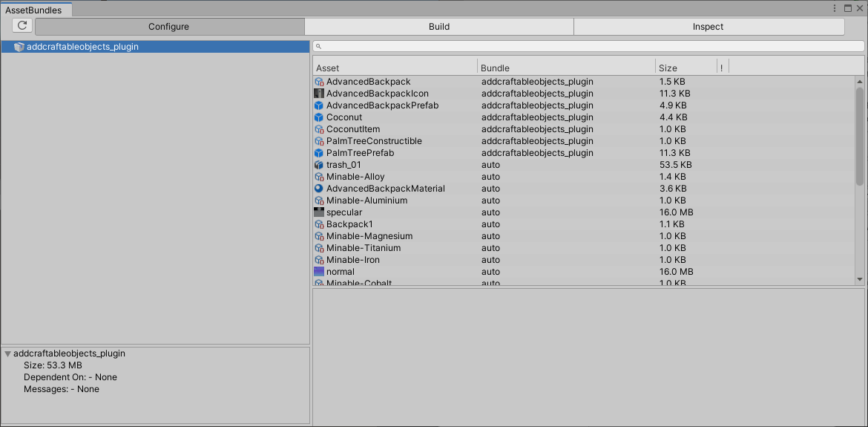Click the AdvancedBackpackIcon texture thumbnail icon

(319, 94)
